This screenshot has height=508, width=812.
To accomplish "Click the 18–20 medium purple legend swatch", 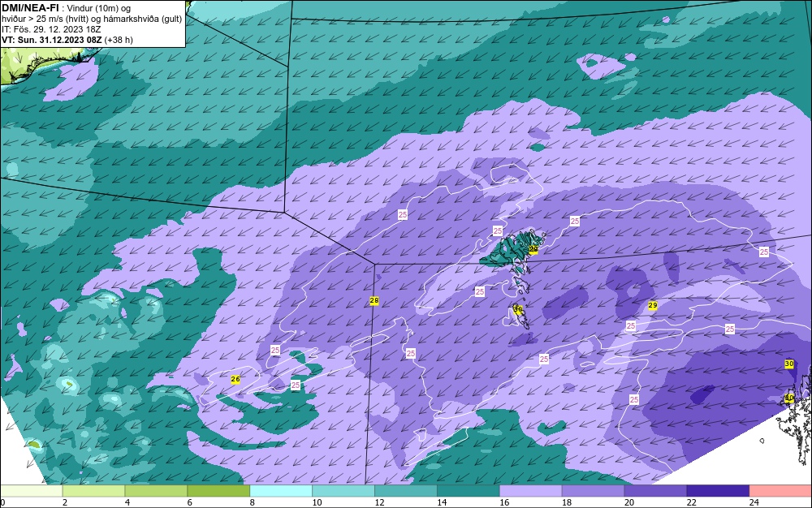I will (593, 491).
